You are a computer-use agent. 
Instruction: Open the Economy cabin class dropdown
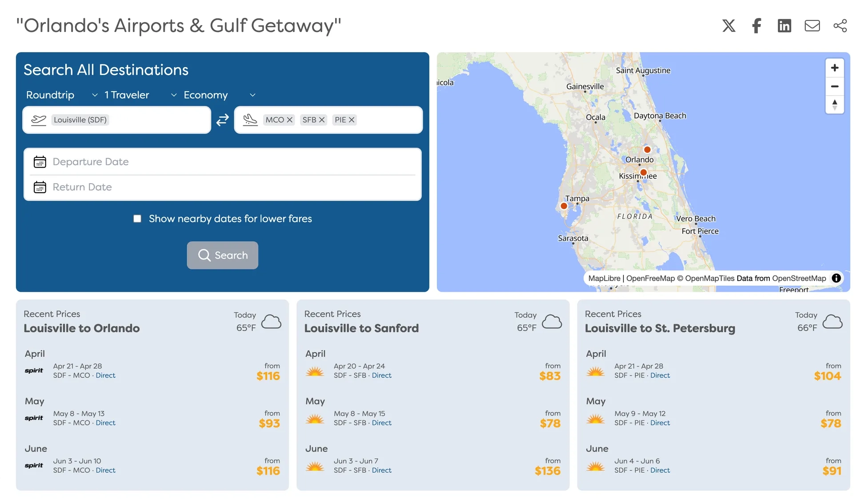pos(219,95)
